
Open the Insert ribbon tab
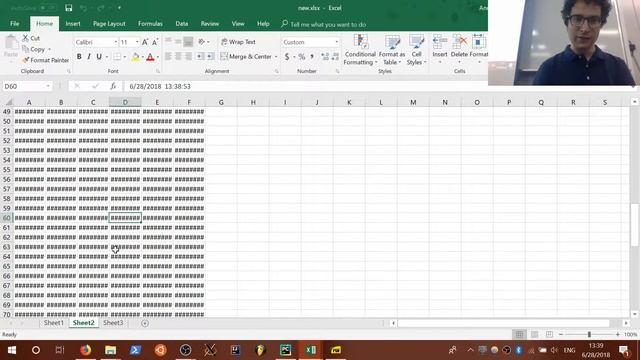click(x=73, y=24)
